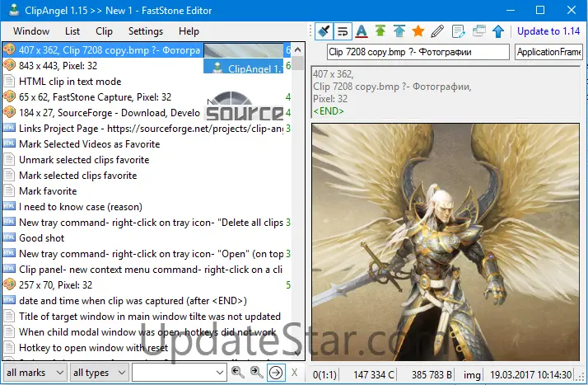Expand the 'all types' filter dropdown
588x385 pixels.
coord(98,373)
